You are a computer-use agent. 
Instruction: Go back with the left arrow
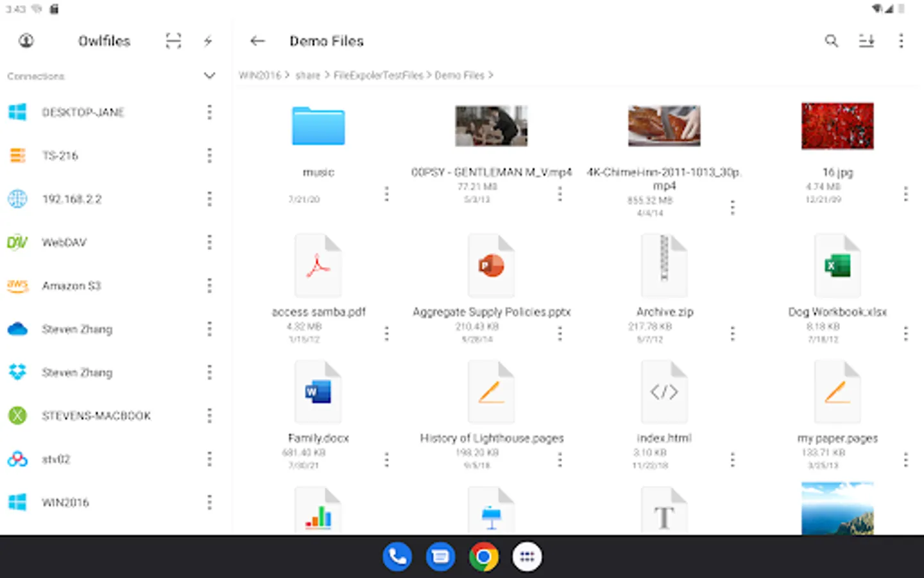click(257, 41)
